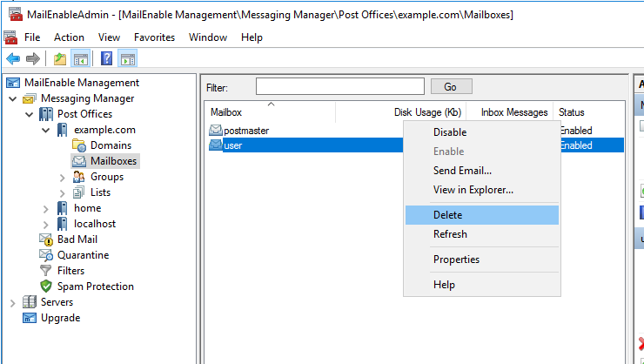Viewport: 644px width, 364px height.
Task: Choose Help from the context menu
Action: tap(482, 285)
